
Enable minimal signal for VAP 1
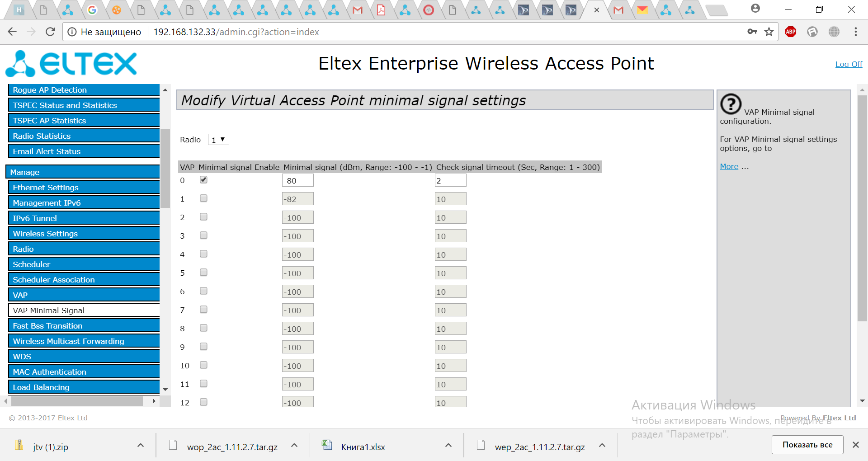point(203,198)
